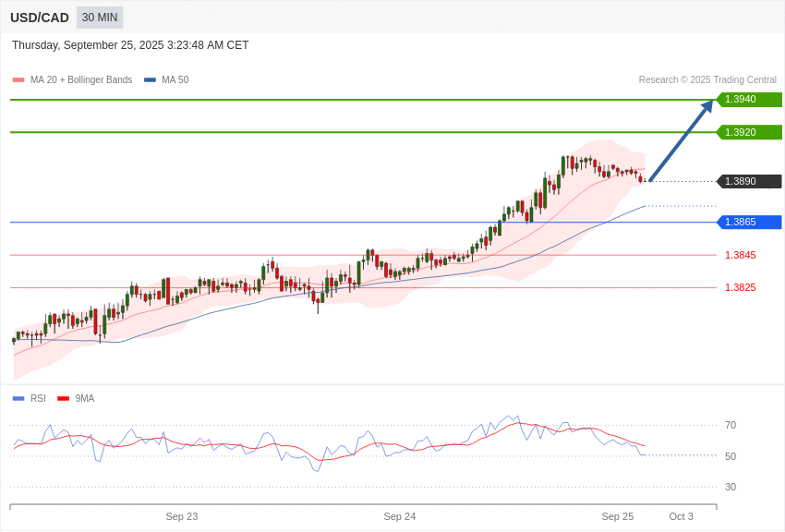Click the RSI 70 level label
This screenshot has height=532, width=785.
coord(731,426)
